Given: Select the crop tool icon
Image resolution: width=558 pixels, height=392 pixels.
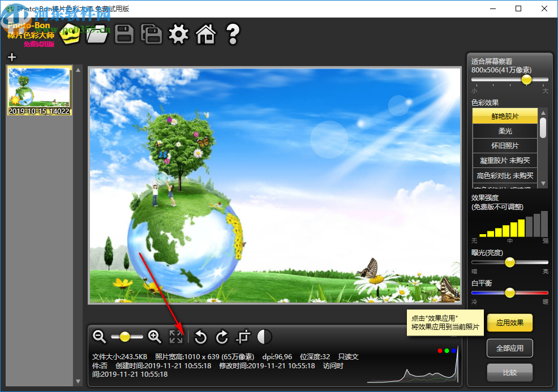Looking at the screenshot, I should coord(243,337).
